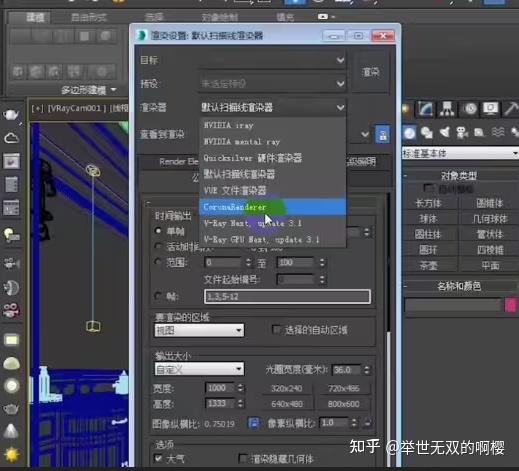Create 圆锥体 cone primitive

coord(489,203)
